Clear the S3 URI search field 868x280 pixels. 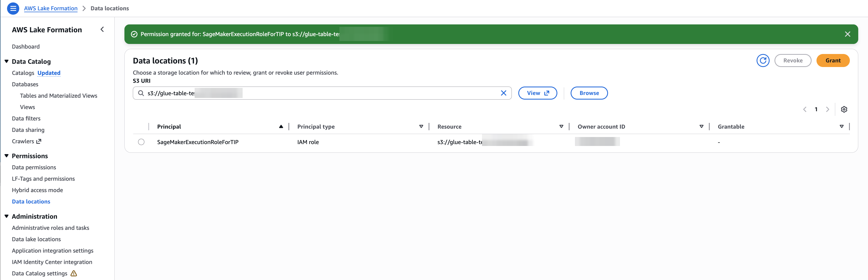pos(503,93)
